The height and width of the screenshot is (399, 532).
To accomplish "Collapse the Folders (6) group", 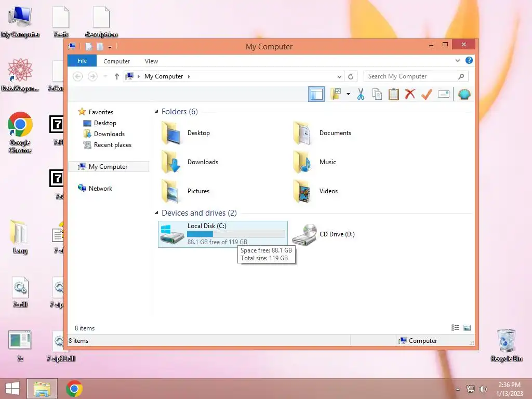I will pyautogui.click(x=156, y=112).
